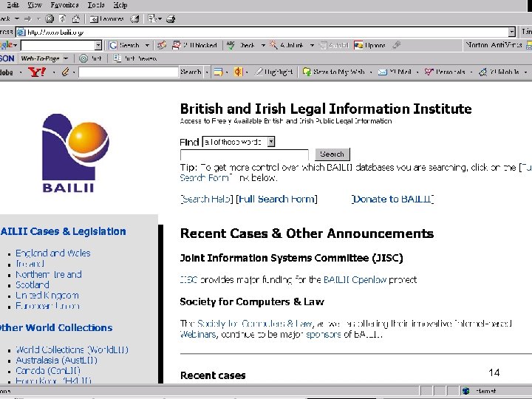Open the United Kingdom link
The height and width of the screenshot is (399, 532).
tap(47, 296)
